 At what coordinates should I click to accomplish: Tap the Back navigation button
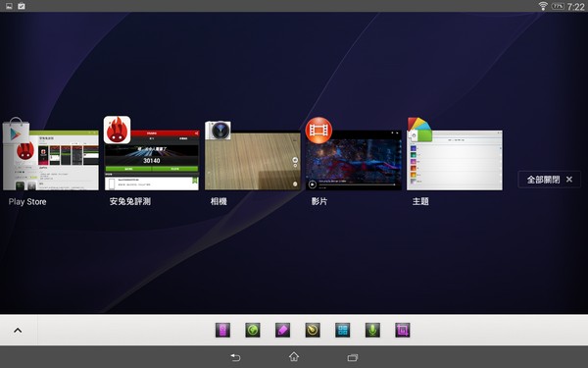tap(235, 357)
